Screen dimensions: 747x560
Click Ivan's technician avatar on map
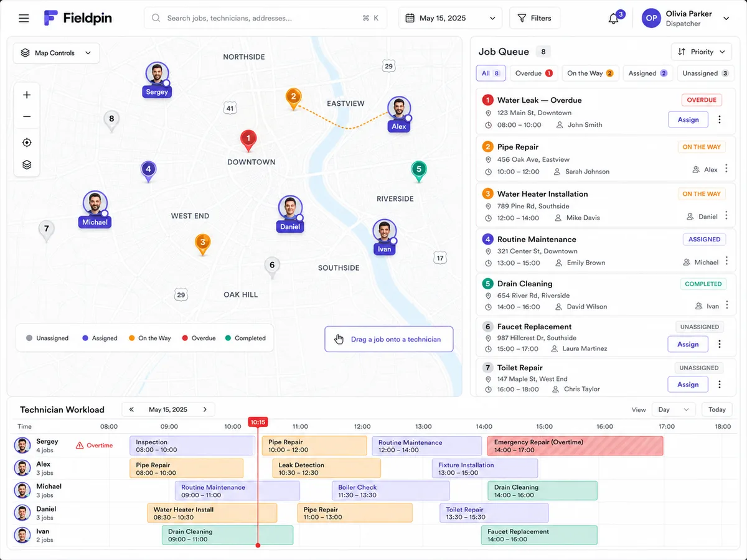[x=385, y=231]
